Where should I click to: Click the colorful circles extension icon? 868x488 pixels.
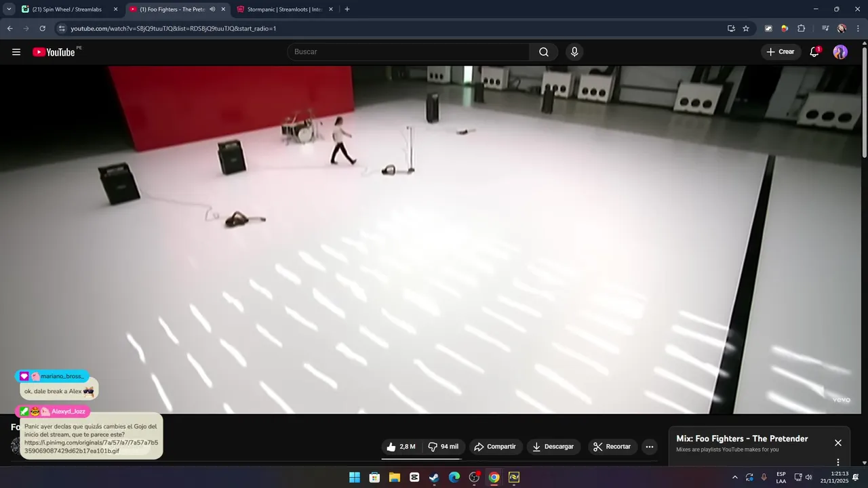click(785, 28)
